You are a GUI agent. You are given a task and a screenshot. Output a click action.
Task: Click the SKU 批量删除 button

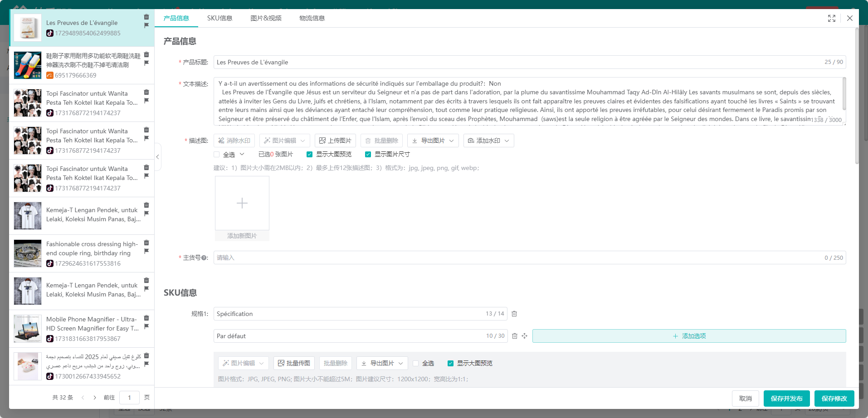[x=336, y=363]
